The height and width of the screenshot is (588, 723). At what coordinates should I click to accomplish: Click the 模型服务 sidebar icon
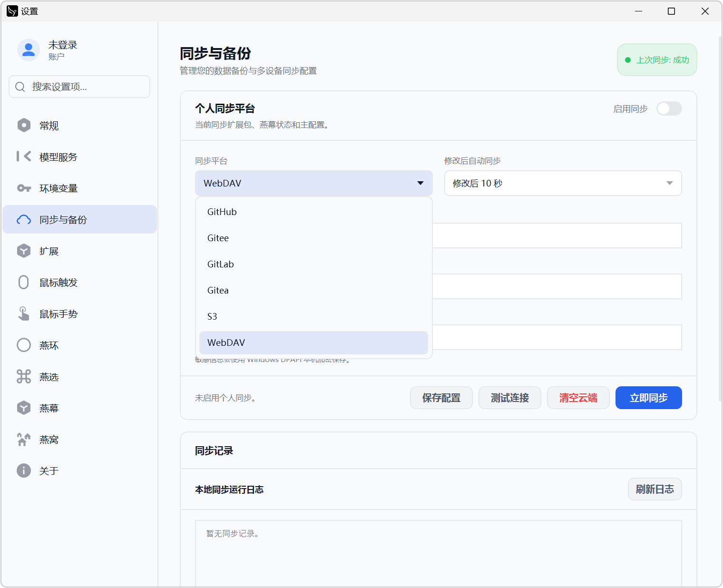[x=24, y=157]
